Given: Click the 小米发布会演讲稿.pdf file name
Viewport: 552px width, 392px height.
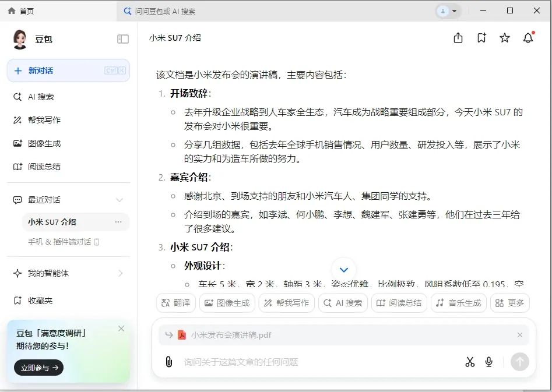Looking at the screenshot, I should click(x=231, y=335).
